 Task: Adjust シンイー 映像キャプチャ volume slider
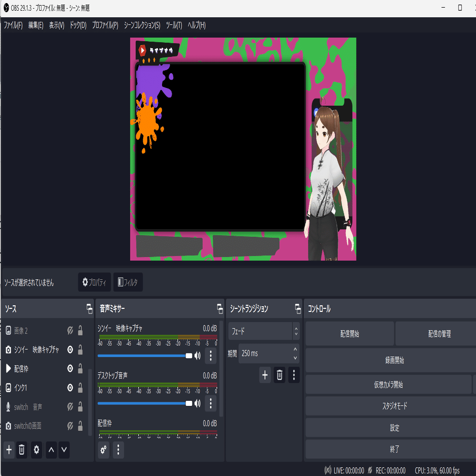click(x=145, y=356)
